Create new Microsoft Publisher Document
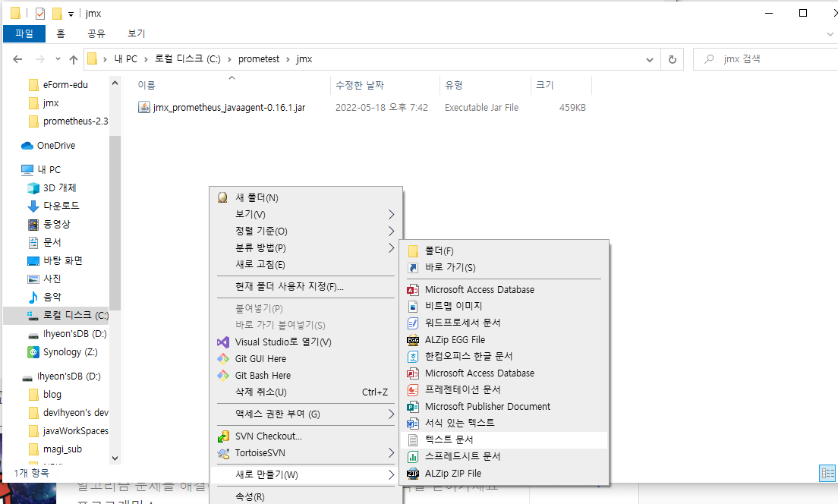 [504, 406]
